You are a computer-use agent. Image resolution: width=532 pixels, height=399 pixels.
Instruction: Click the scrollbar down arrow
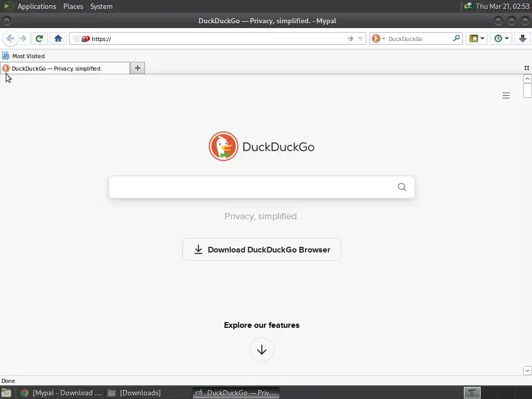(x=527, y=371)
